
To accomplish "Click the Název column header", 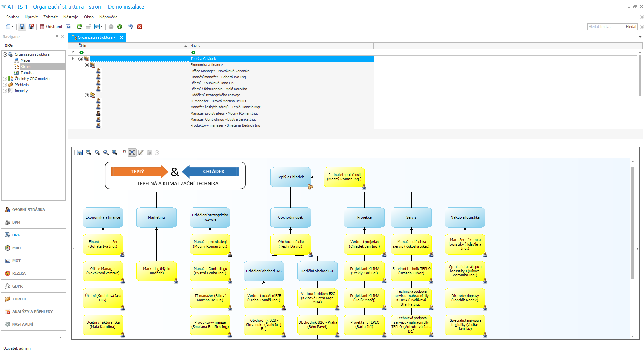I will point(281,46).
